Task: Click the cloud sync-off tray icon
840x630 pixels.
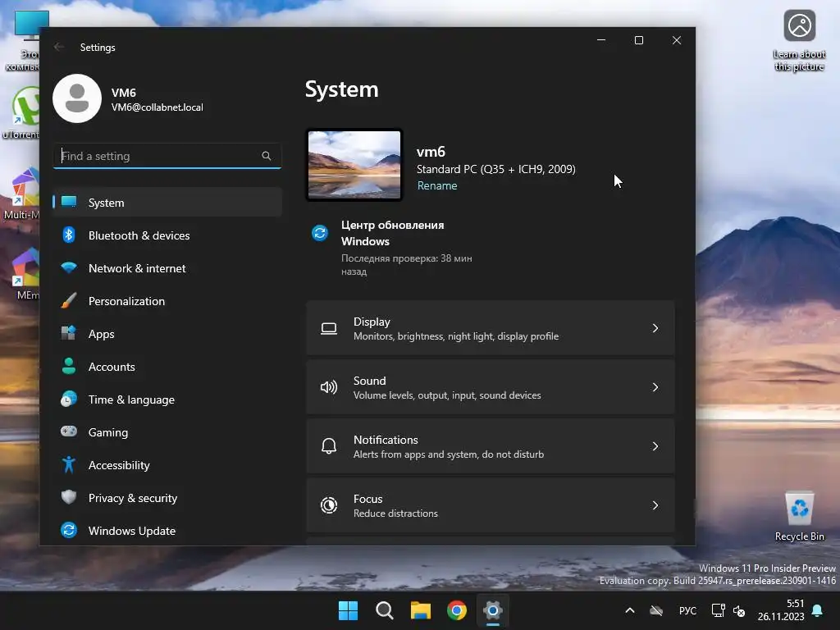Action: (656, 610)
